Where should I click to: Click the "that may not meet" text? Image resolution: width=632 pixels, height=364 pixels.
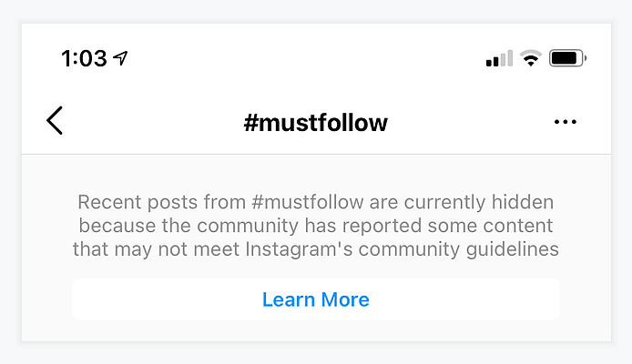point(156,248)
